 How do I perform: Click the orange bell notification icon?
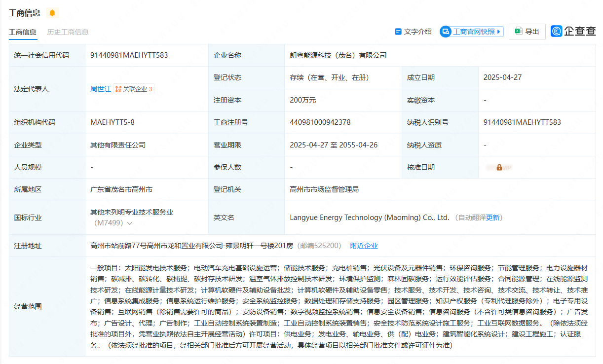52,13
